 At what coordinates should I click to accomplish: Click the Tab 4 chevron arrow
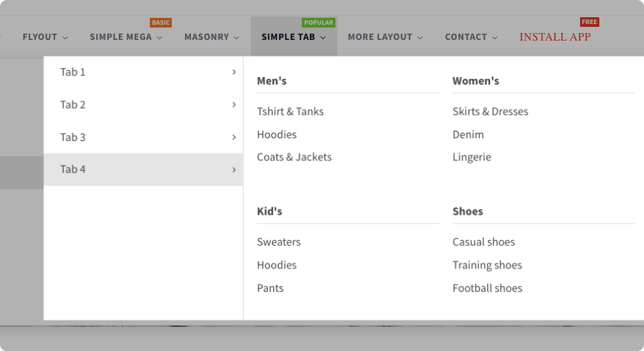click(x=234, y=169)
